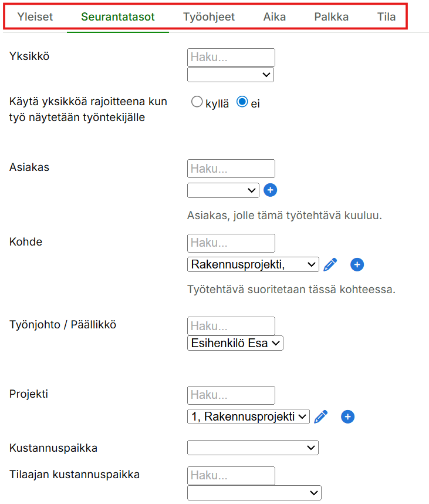429x504 pixels.
Task: Select the 'kyllä' radio button
Action: (x=197, y=102)
